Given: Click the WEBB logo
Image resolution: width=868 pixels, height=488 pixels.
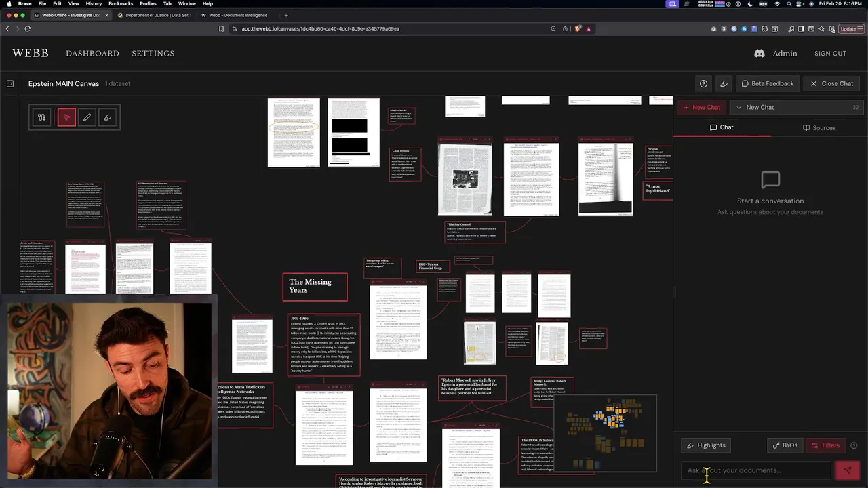Looking at the screenshot, I should [x=31, y=53].
